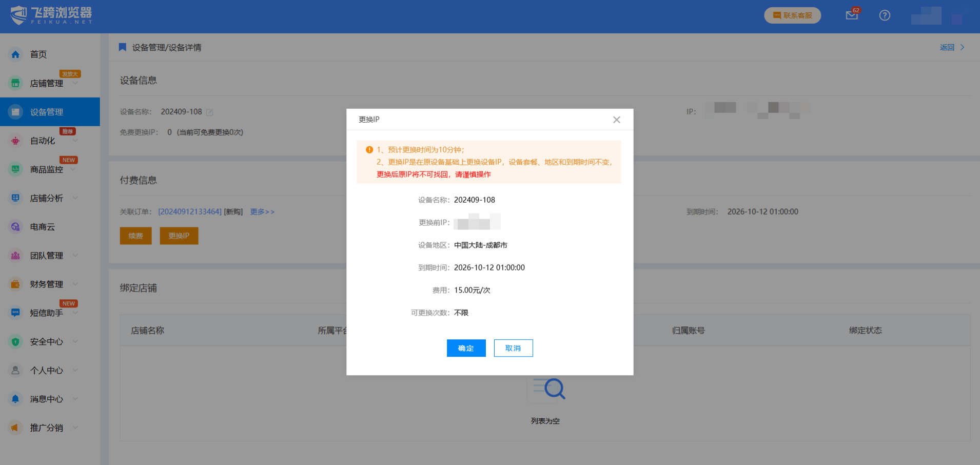
Task: Click the 商品监控 product monitoring icon
Action: pyautogui.click(x=15, y=169)
